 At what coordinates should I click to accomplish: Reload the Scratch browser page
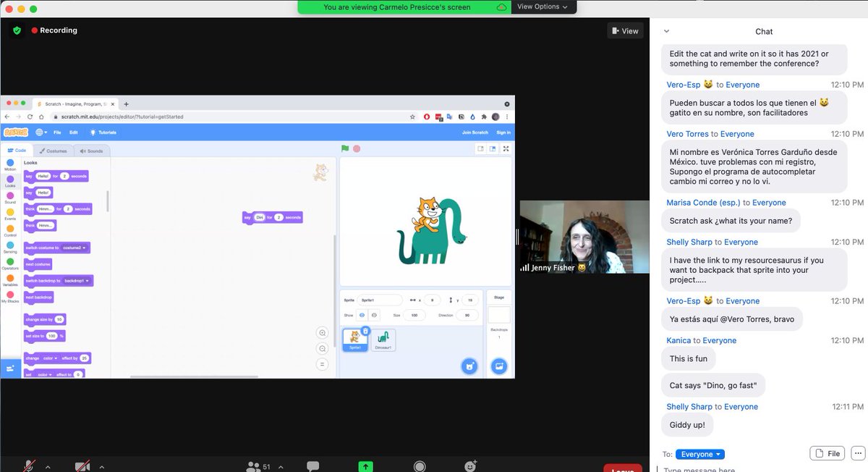pyautogui.click(x=30, y=117)
